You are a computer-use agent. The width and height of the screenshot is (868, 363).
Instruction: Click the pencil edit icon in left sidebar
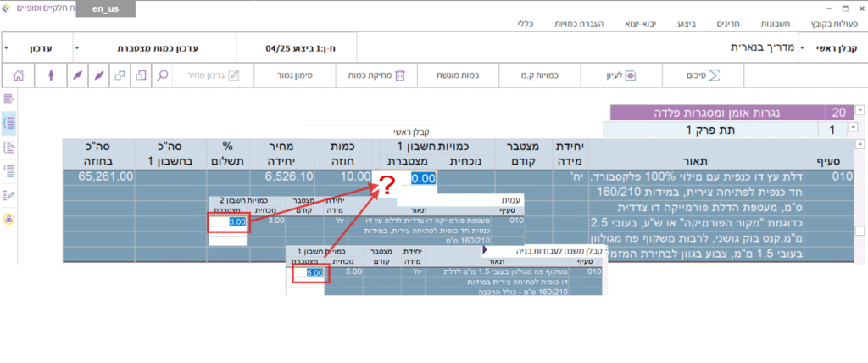(x=9, y=195)
